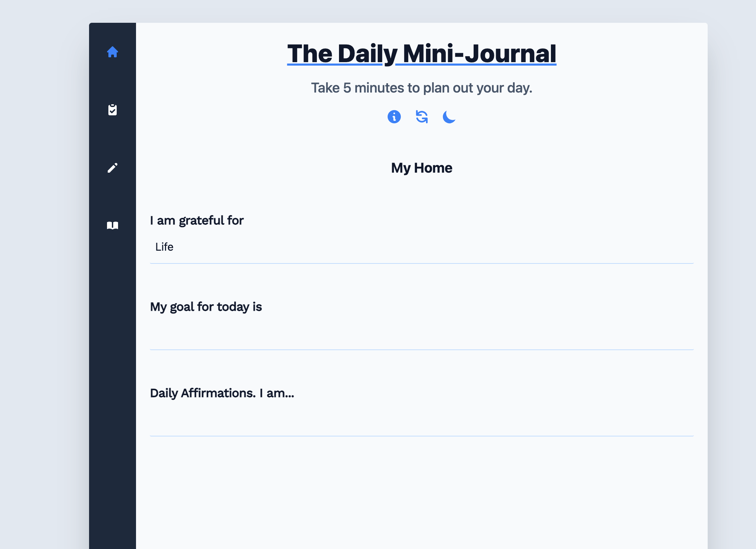Click the blue info icon below the subtitle
Viewport: 756px width, 549px height.
(394, 117)
